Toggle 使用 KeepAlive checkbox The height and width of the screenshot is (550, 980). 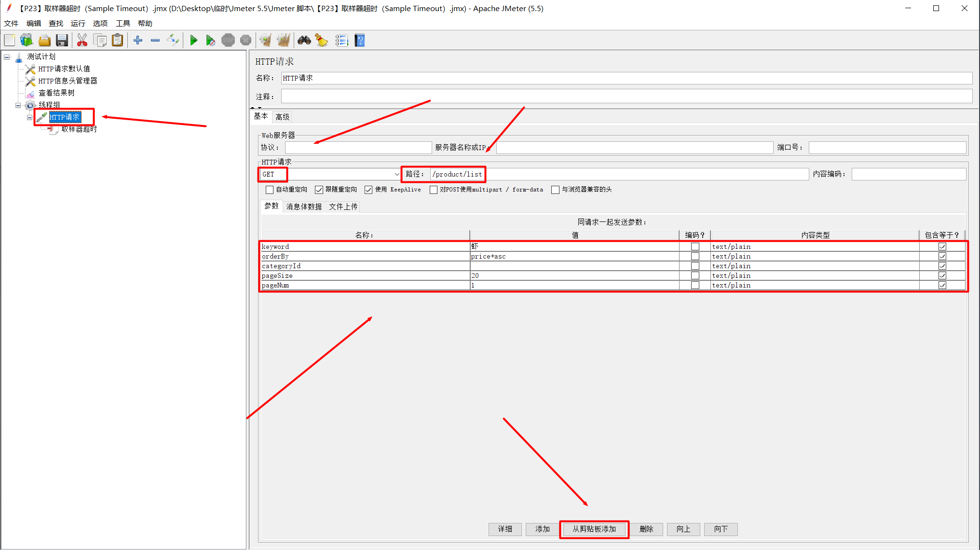pyautogui.click(x=368, y=190)
